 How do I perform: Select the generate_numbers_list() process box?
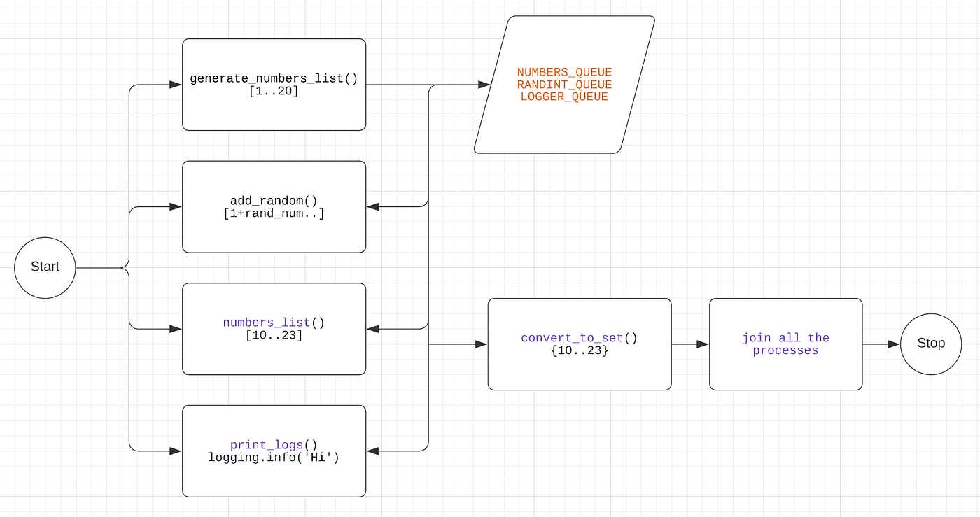tap(273, 84)
